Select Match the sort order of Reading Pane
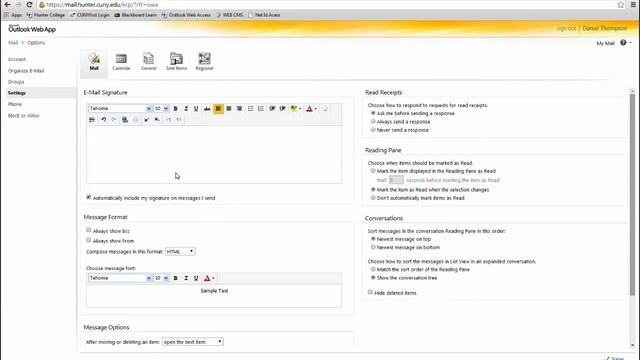The image size is (640, 360). (373, 269)
